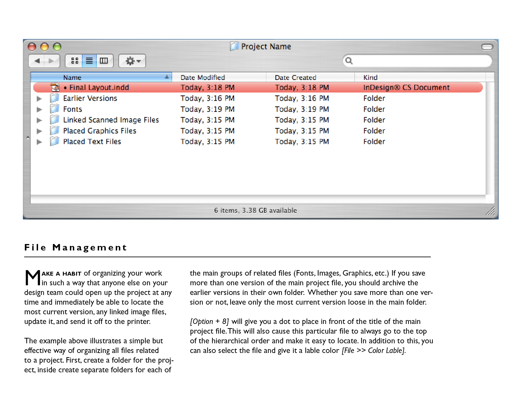This screenshot has width=532, height=411.
Task: Sort by the Kind column header
Action: click(x=420, y=77)
